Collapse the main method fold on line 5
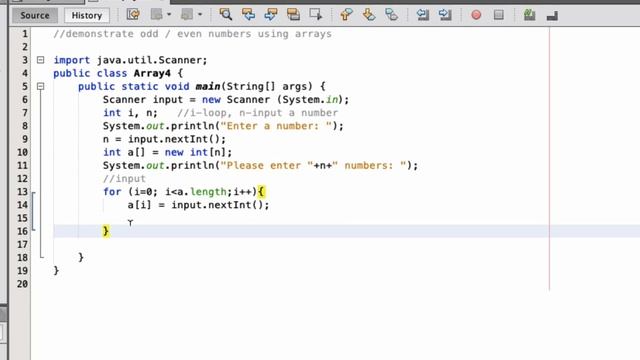This screenshot has width=640, height=360. [x=40, y=87]
